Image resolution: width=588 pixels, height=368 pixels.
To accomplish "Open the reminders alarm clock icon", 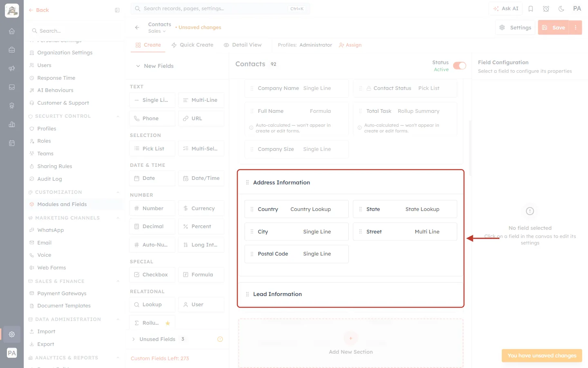I will click(x=546, y=9).
